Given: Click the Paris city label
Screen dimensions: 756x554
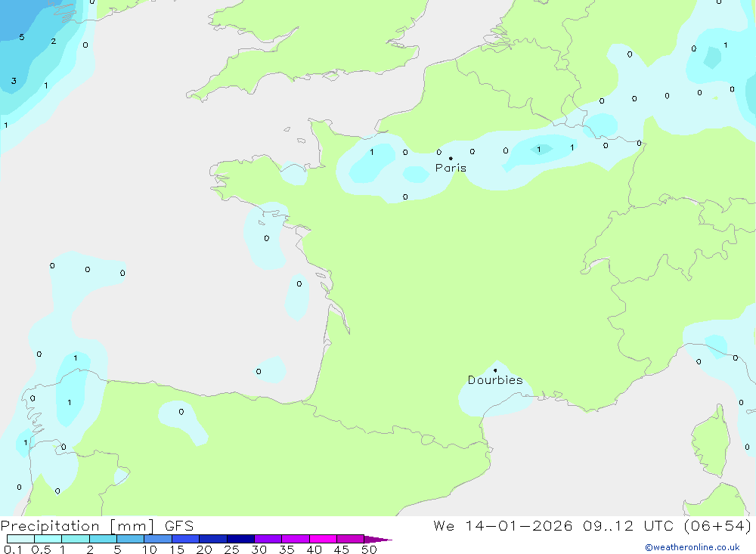Looking at the screenshot, I should point(451,168).
